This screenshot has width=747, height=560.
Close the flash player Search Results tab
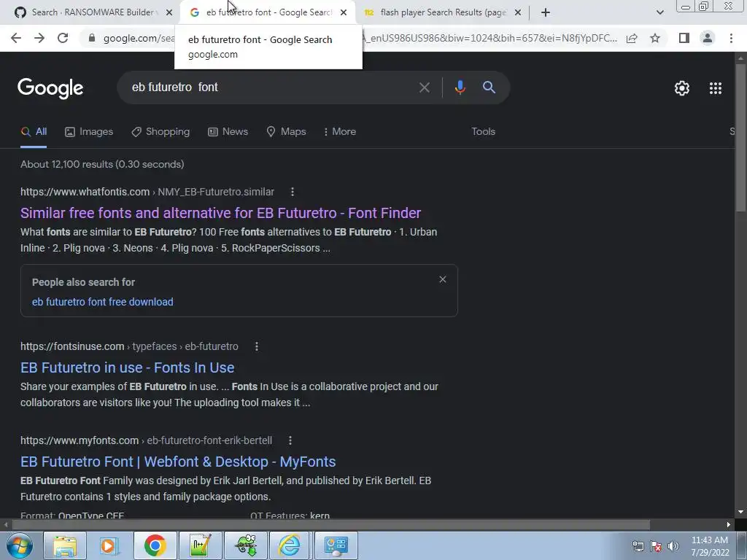pos(518,13)
